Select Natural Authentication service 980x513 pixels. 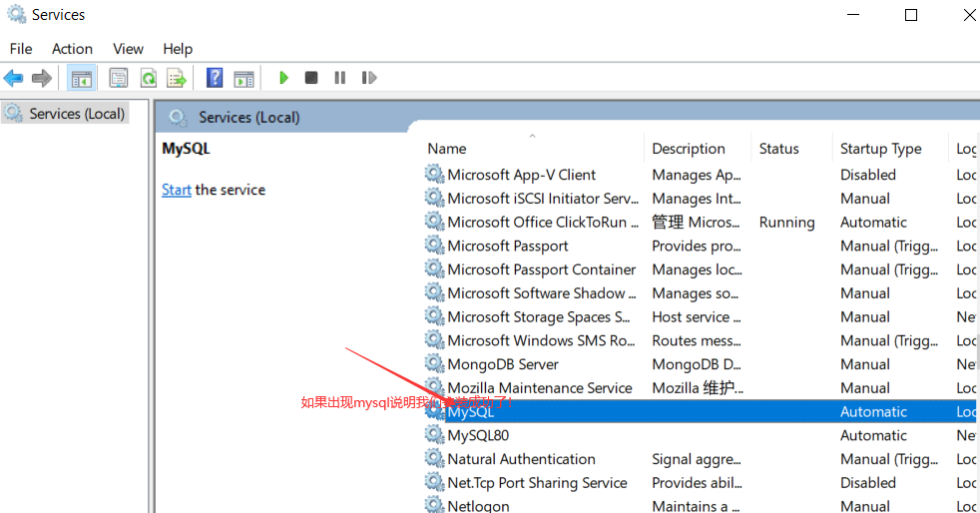[521, 460]
